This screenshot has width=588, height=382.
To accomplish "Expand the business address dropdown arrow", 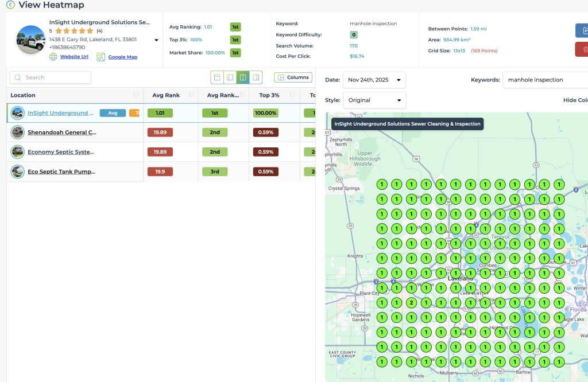I will 156,40.
